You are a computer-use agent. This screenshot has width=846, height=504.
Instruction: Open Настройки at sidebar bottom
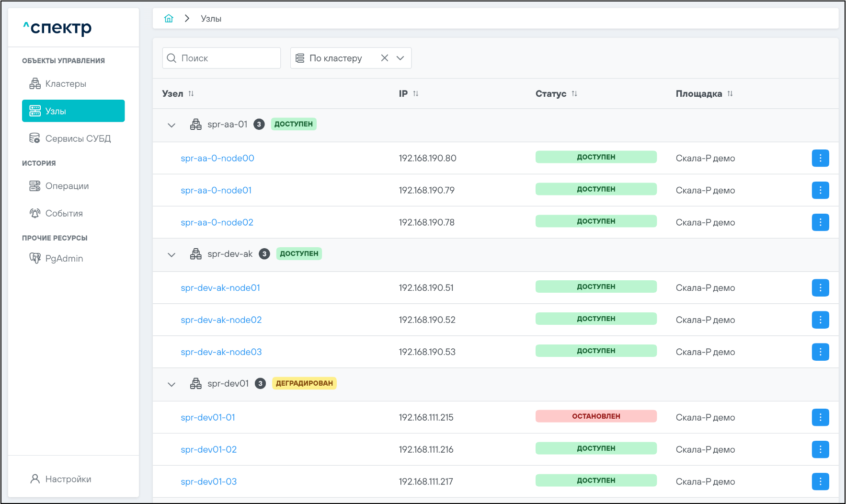pyautogui.click(x=68, y=479)
